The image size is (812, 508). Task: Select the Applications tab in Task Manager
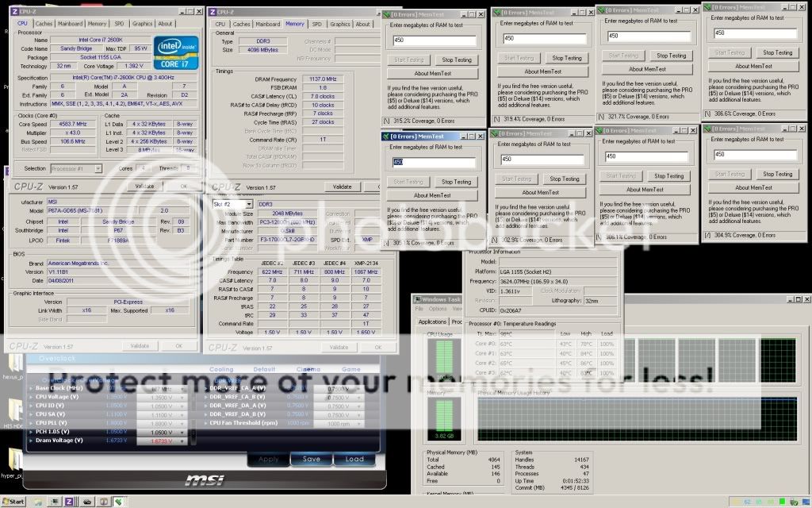pos(432,321)
